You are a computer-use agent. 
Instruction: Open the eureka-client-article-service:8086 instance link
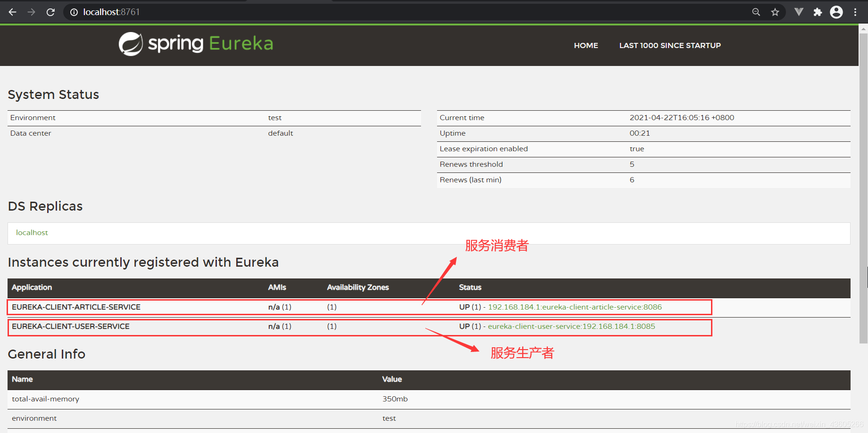point(575,307)
